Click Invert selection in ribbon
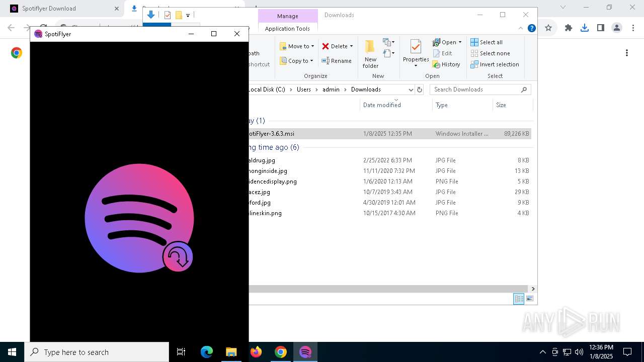 click(x=495, y=64)
